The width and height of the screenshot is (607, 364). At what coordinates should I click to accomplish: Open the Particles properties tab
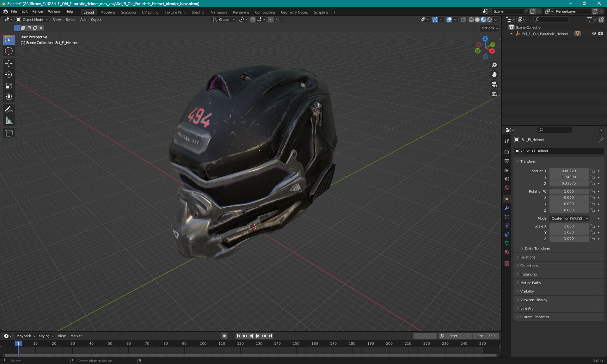(x=507, y=217)
